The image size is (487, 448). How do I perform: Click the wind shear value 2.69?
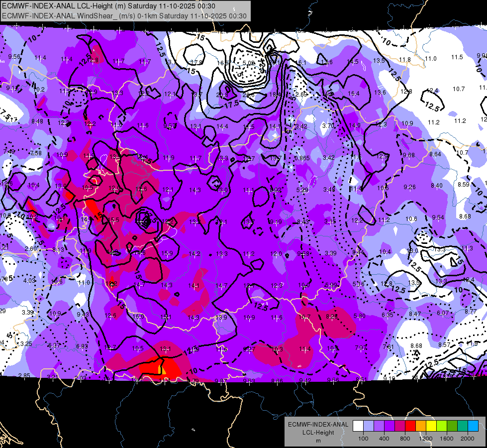(x=301, y=95)
